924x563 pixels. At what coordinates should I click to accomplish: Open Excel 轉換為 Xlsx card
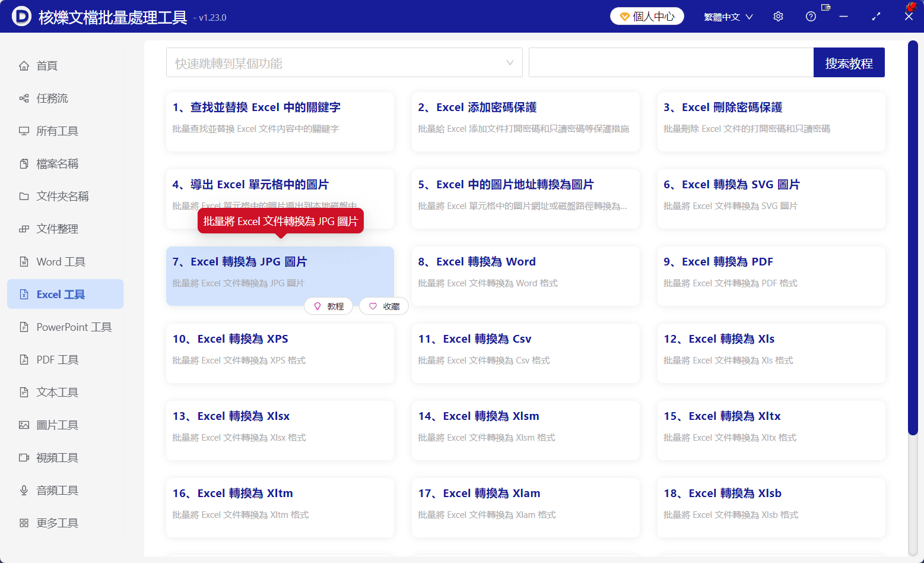(280, 431)
